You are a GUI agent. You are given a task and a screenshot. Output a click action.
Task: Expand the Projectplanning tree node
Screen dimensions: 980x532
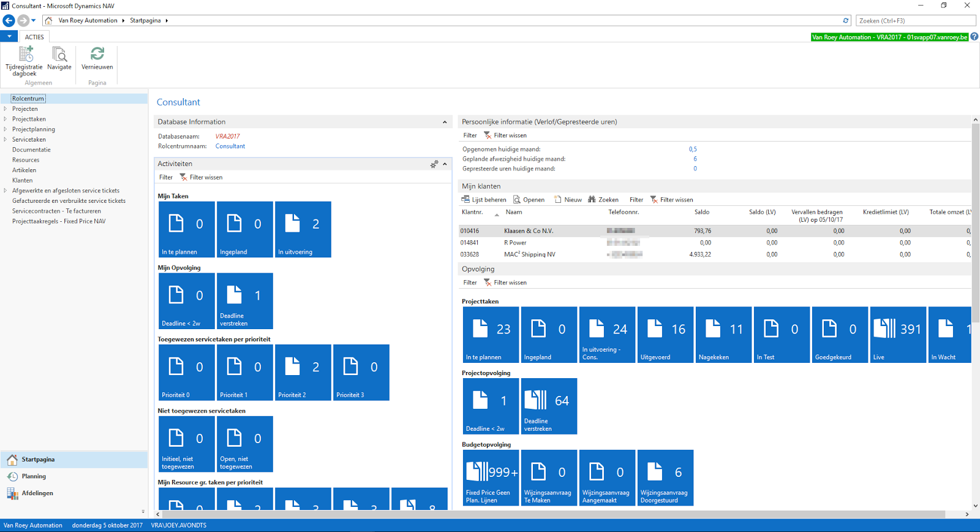(x=6, y=129)
